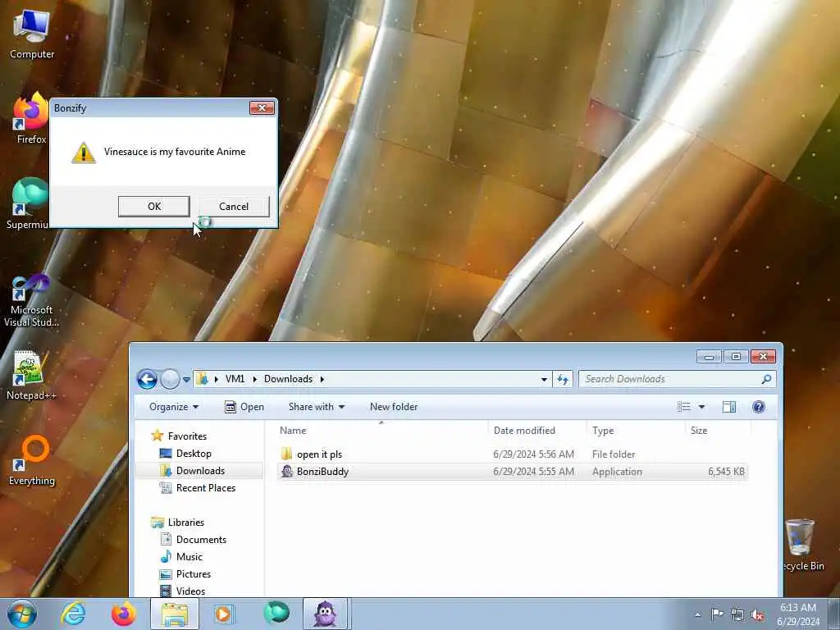The image size is (840, 630).
Task: Show hidden system tray icons
Action: [697, 615]
